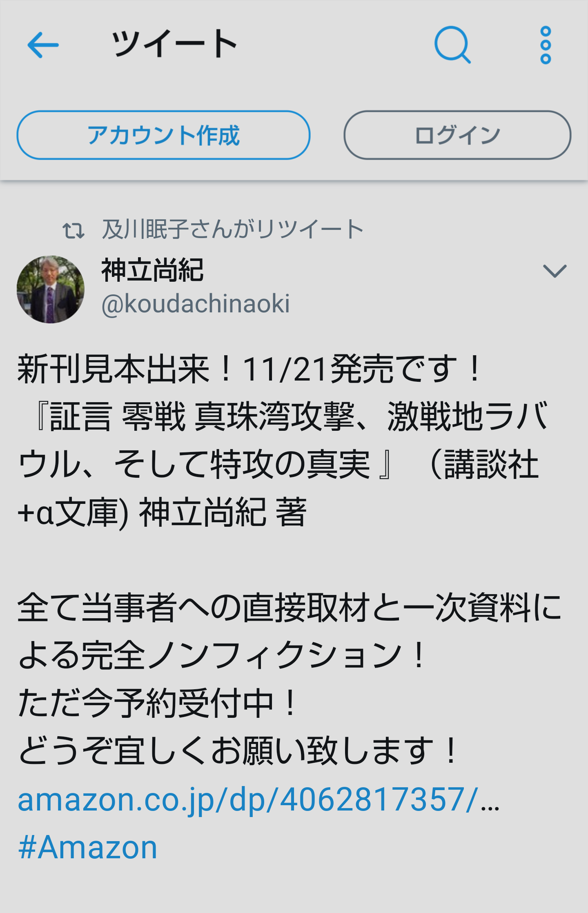Open the three-dot overflow menu
588x913 pixels.
(x=546, y=45)
